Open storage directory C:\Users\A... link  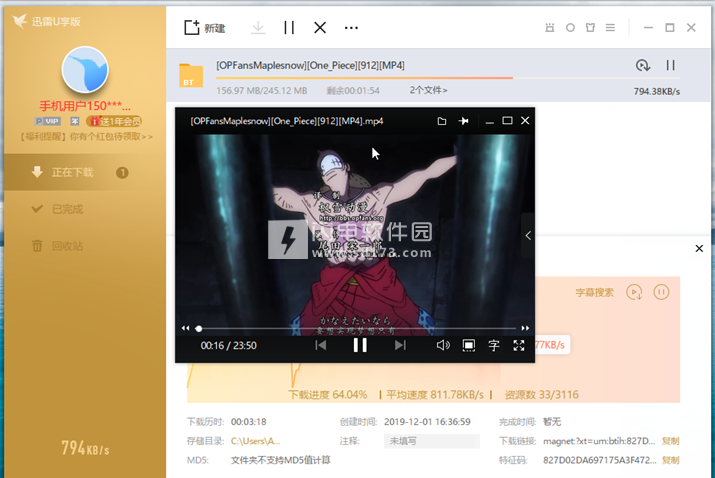pos(255,441)
